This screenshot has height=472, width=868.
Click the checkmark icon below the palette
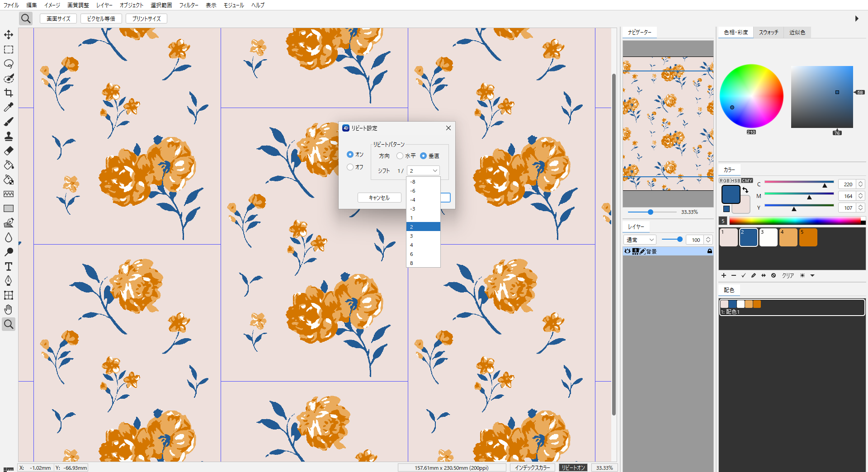pyautogui.click(x=744, y=275)
